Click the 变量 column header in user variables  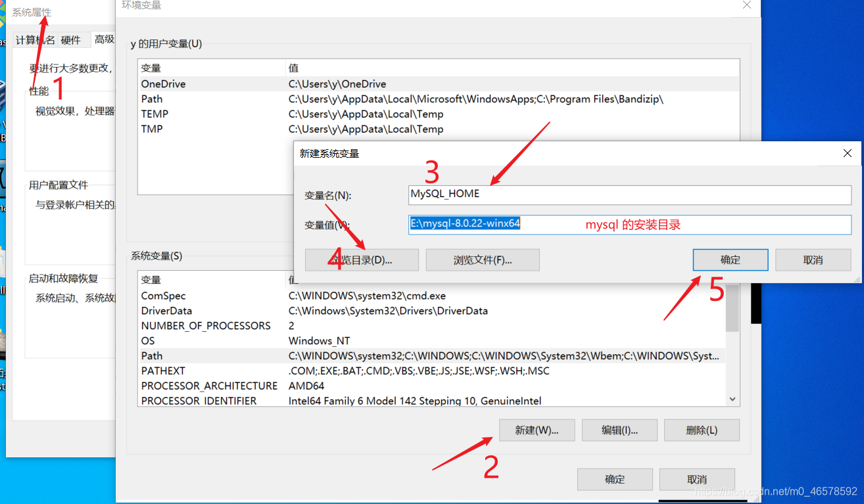[212, 68]
